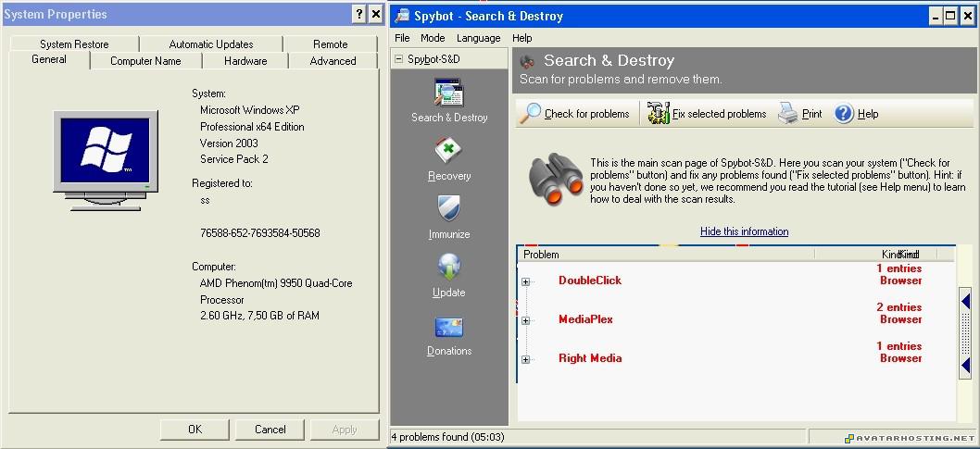Expand the DoubleClick entry
This screenshot has height=449, width=980.
(525, 281)
